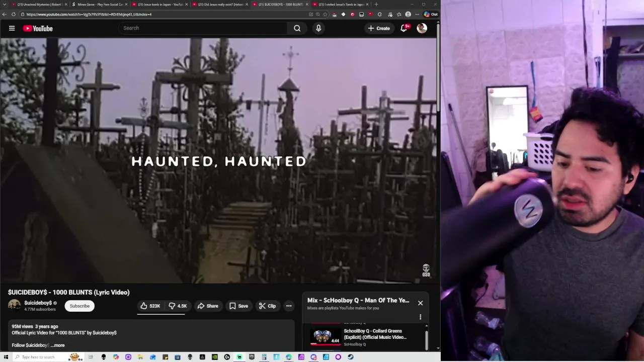Click the 95M views 3 years ago text
644x362 pixels.
(x=35, y=326)
